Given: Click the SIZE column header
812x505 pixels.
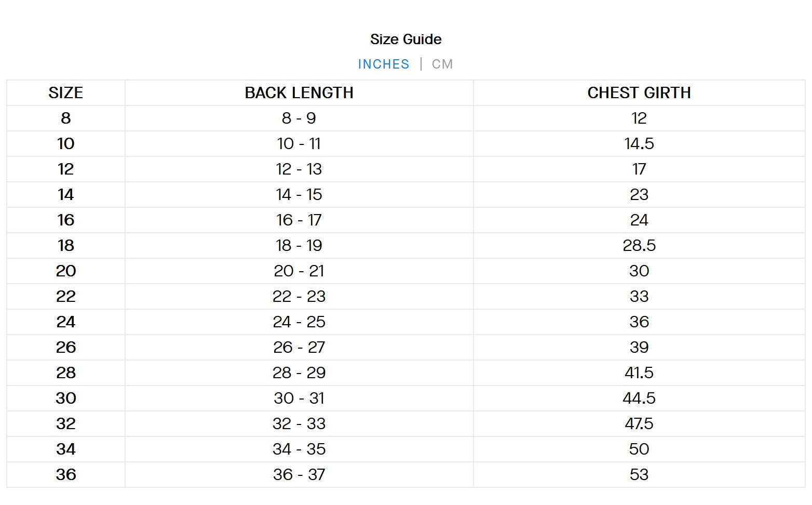Looking at the screenshot, I should 66,92.
